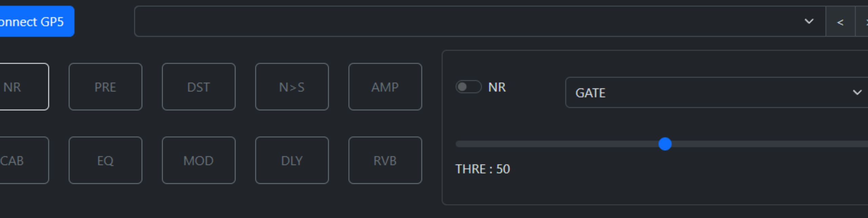Select the RVB reverb block
Viewport: 868px width, 218px height.
[x=385, y=160]
